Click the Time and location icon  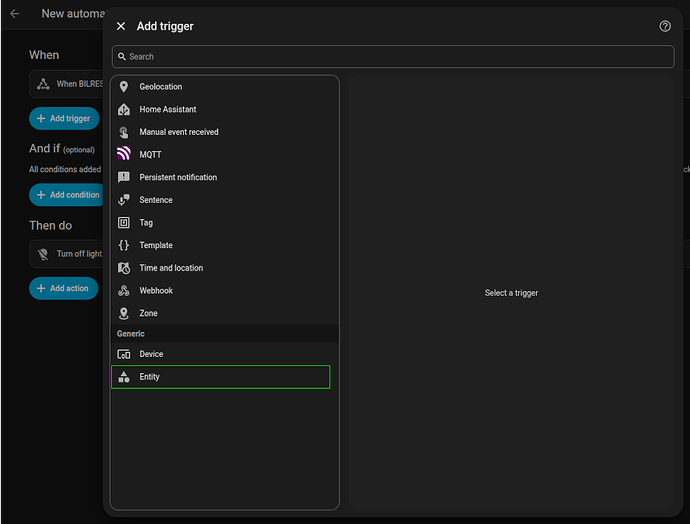[x=124, y=268]
